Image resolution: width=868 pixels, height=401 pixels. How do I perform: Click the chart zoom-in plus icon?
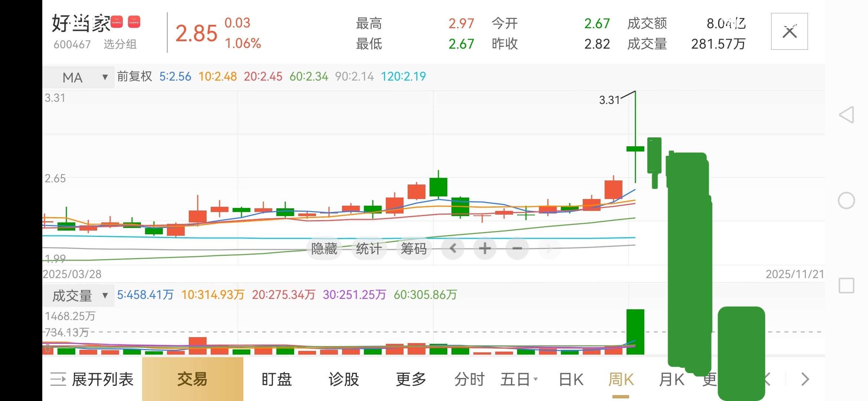[485, 248]
